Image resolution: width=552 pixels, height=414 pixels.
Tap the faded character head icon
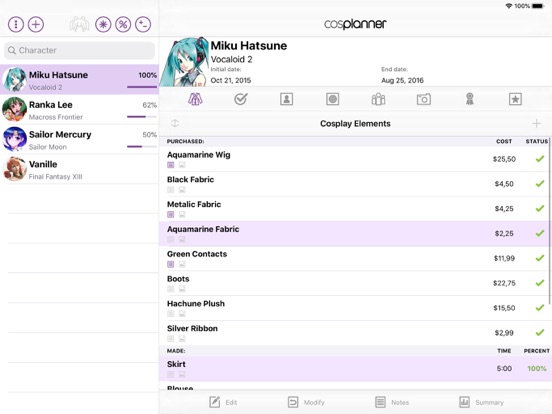point(79,24)
